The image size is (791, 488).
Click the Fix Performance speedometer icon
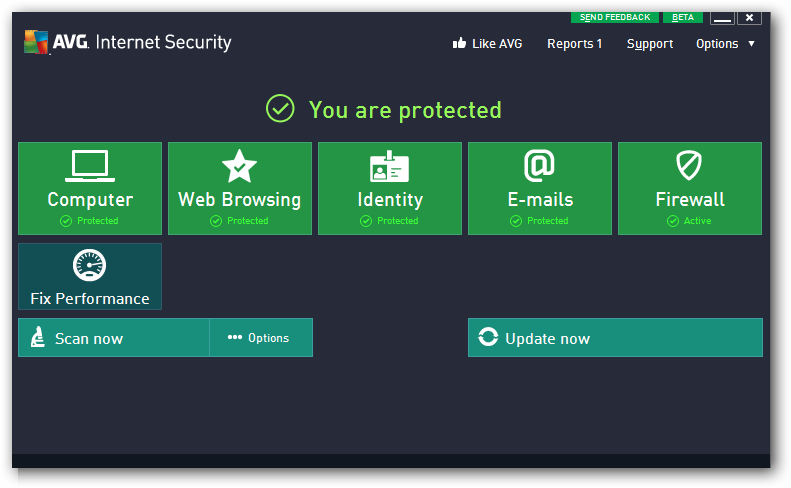tap(90, 266)
